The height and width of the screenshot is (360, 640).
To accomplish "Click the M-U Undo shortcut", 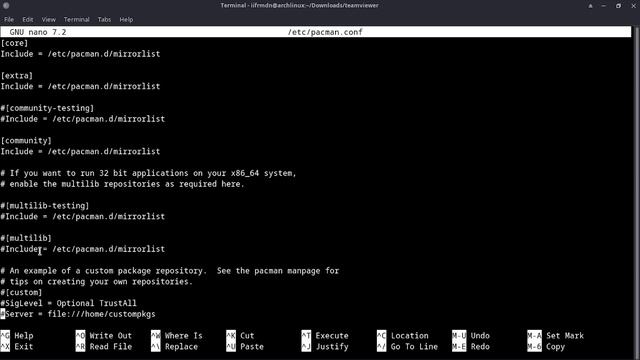I will click(x=471, y=336).
